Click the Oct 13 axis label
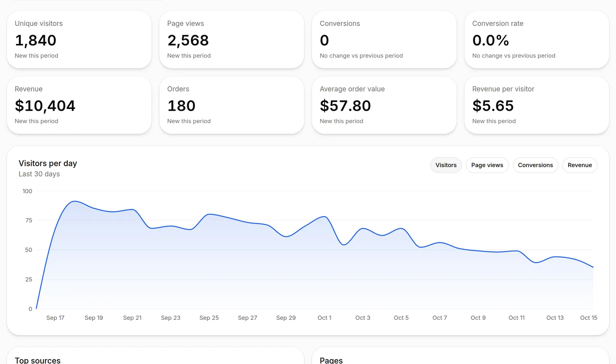This screenshot has height=364, width=616. 555,318
